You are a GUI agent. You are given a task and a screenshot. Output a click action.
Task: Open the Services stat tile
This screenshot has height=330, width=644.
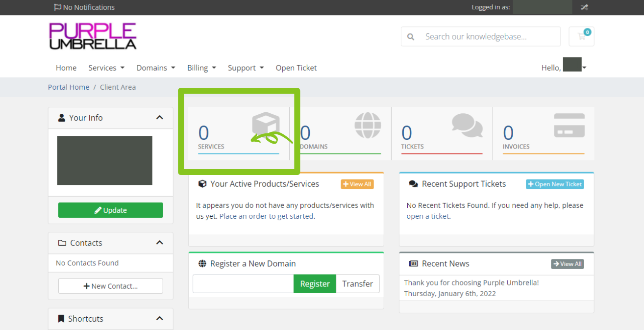coord(238,133)
